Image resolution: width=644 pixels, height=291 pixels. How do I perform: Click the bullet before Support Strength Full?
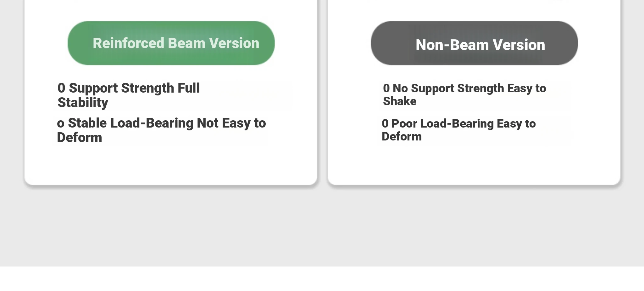[x=61, y=88]
